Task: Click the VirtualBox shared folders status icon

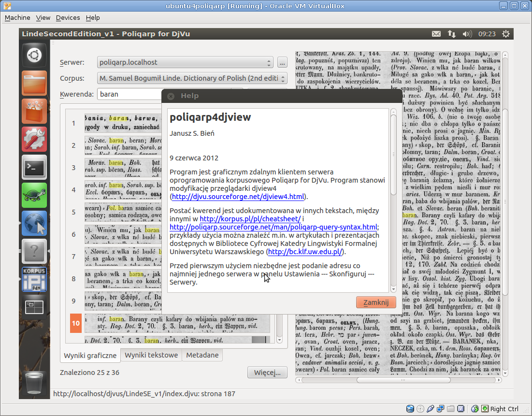Action: [450, 409]
